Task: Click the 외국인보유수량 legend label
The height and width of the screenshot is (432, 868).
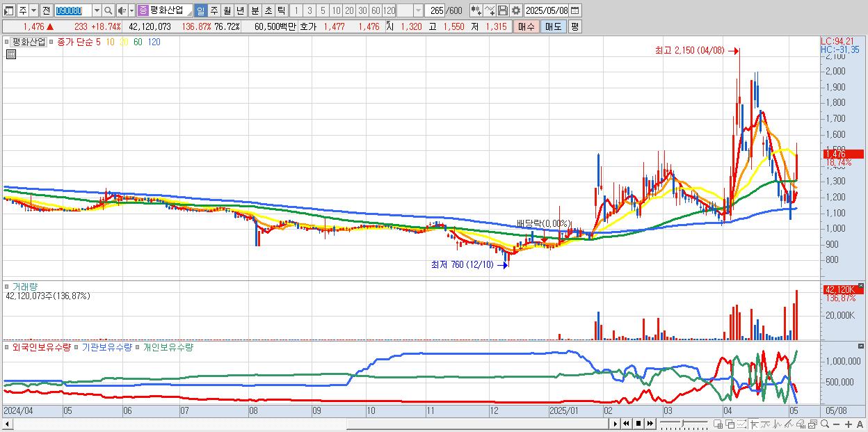Action: pyautogui.click(x=42, y=346)
